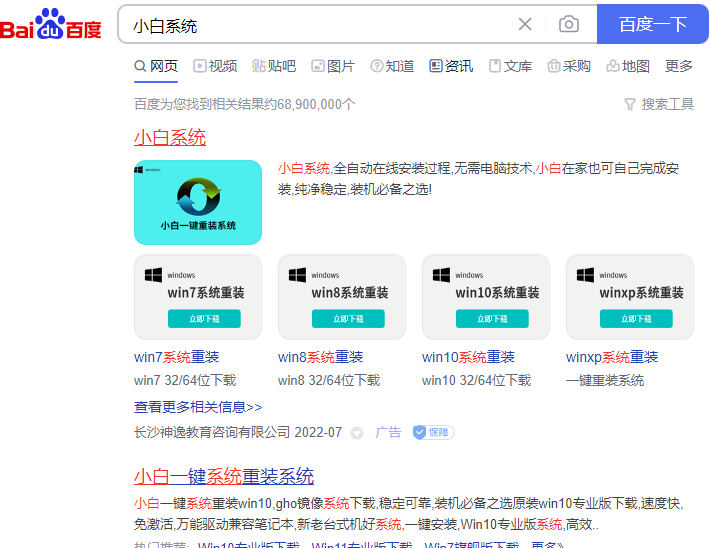Click the 保障 badge icon

tap(433, 433)
